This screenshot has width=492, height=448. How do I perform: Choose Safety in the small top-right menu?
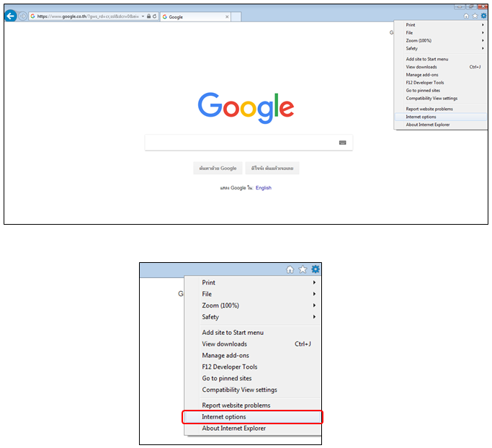pos(441,48)
